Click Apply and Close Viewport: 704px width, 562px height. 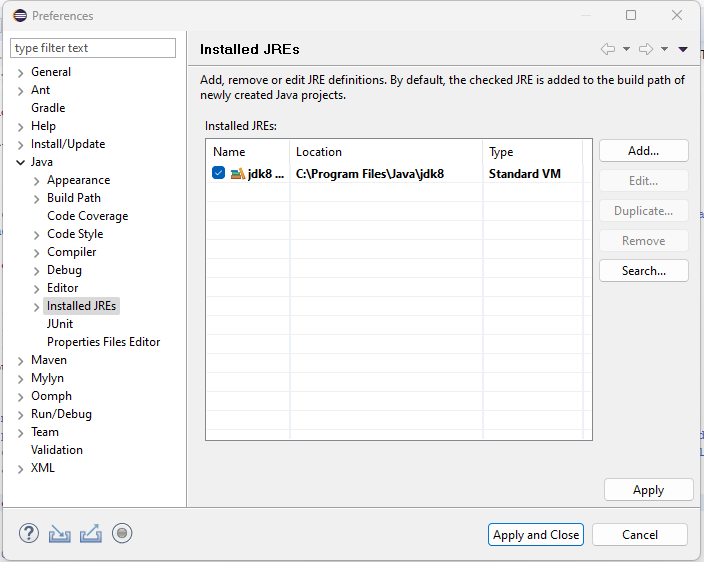(x=536, y=535)
